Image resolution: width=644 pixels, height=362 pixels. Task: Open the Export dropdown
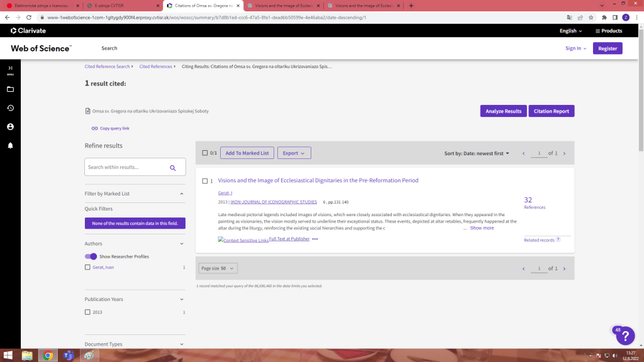[x=294, y=153]
